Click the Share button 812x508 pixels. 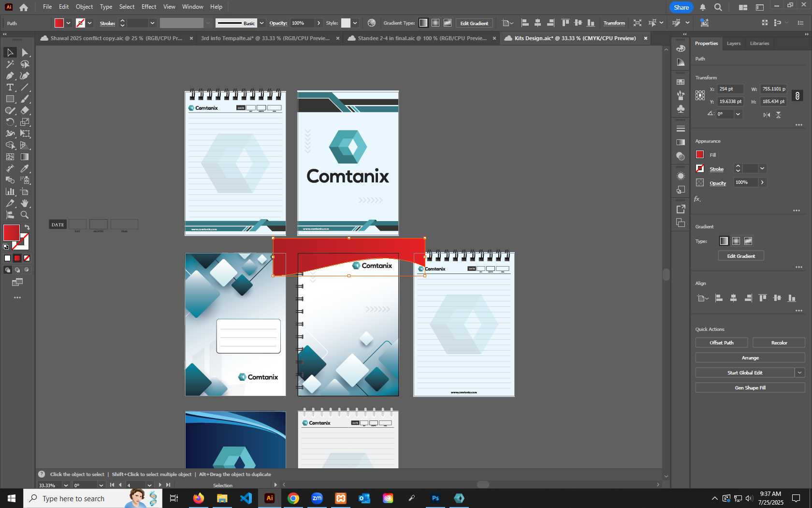681,7
